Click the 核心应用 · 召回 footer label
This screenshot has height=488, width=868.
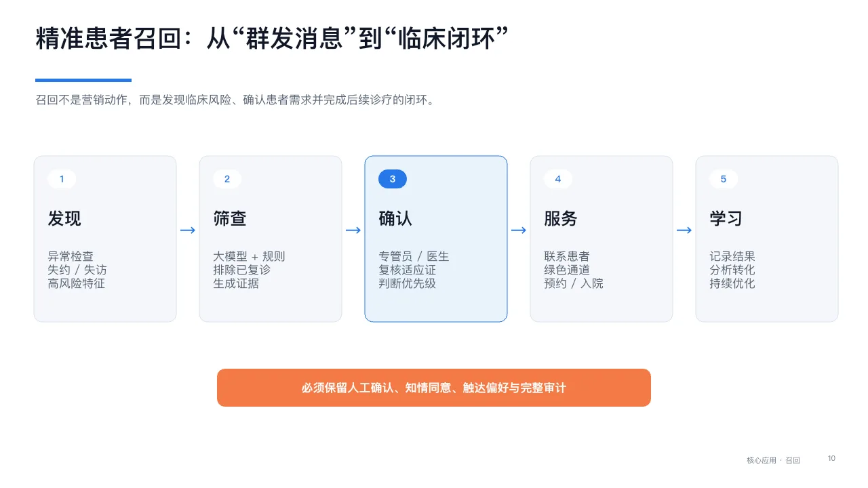[773, 460]
